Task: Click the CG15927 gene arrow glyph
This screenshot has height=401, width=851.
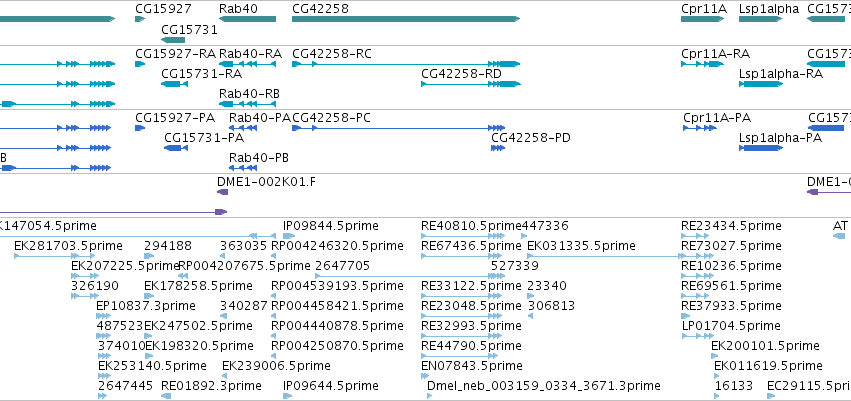Action: pos(140,19)
